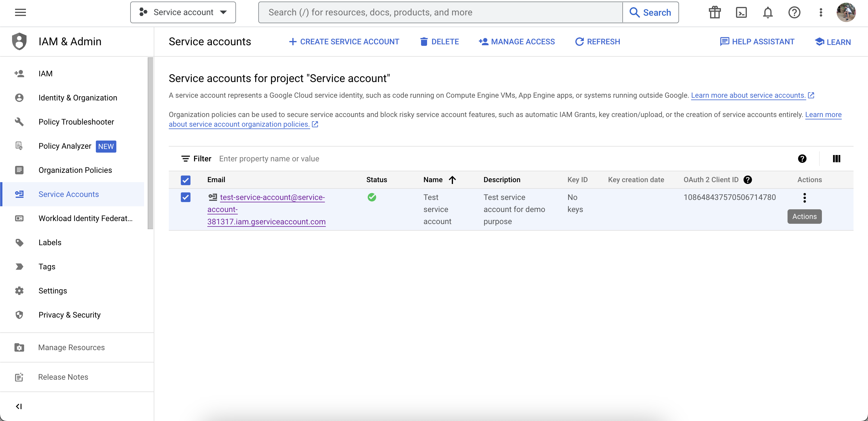868x421 pixels.
Task: Click the Filter icon
Action: click(x=185, y=159)
